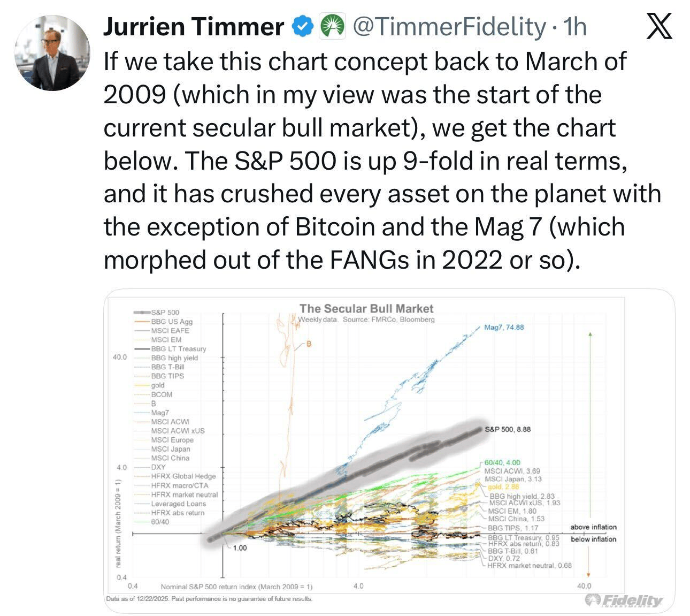
Task: Click the orange B Bitcoin line marker
Action: (x=309, y=343)
